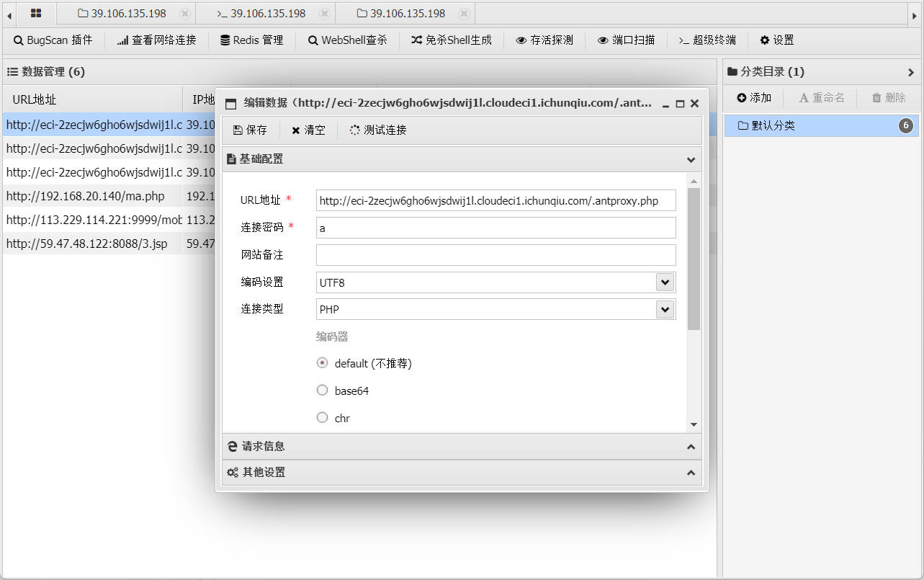Screen dimensions: 924x580
Task: Select the 192.168.20.140/ma.php row
Action: (359, 196)
